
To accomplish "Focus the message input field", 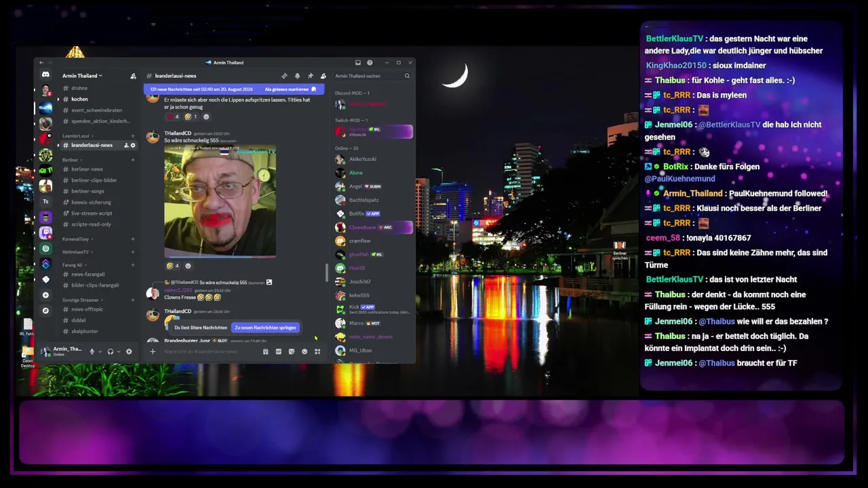I will (x=210, y=352).
